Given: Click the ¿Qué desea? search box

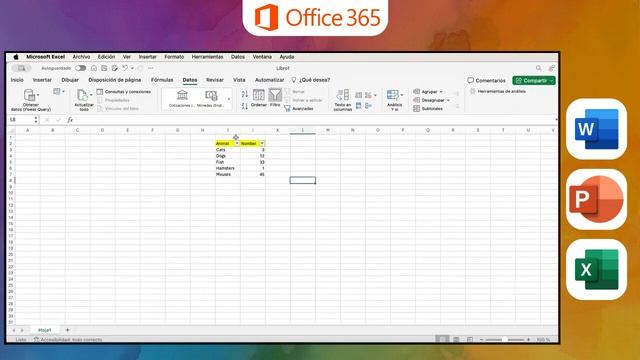Looking at the screenshot, I should pos(311,80).
